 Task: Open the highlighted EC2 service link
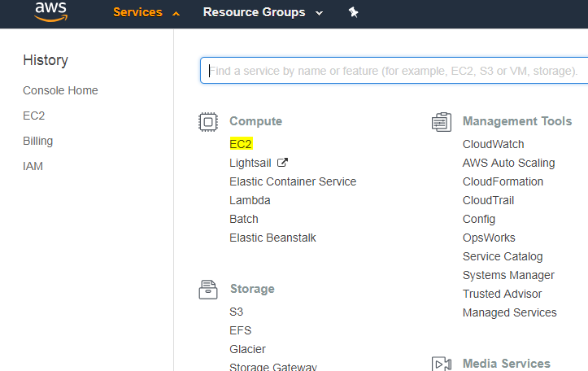point(241,144)
